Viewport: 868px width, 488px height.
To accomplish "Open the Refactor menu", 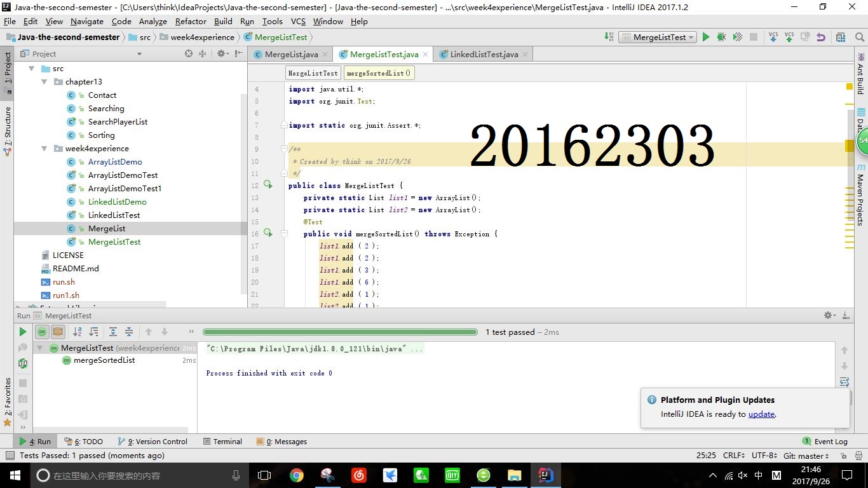I will click(x=191, y=21).
